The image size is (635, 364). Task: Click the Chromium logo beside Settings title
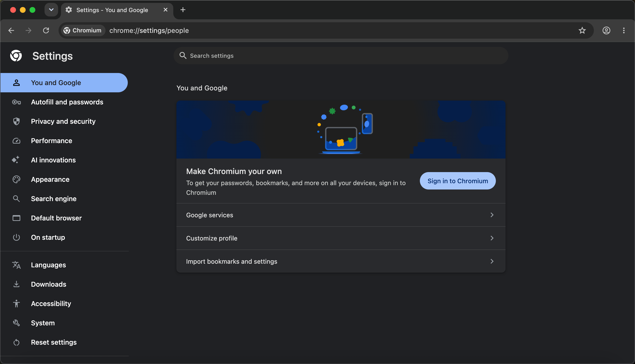[16, 56]
